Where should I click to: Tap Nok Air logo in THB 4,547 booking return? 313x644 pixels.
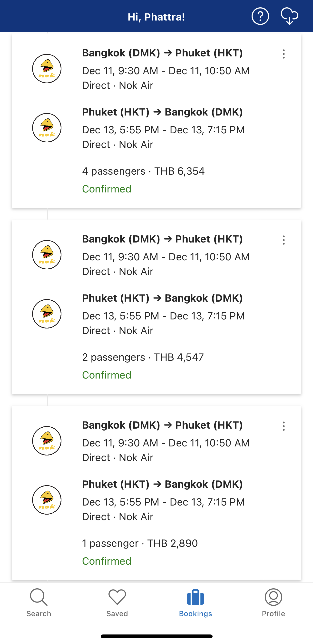(x=47, y=314)
